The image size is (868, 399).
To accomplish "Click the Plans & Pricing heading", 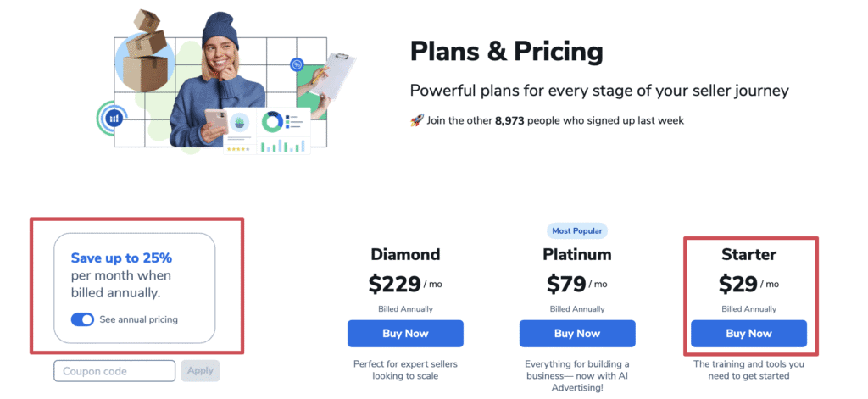I will click(506, 52).
